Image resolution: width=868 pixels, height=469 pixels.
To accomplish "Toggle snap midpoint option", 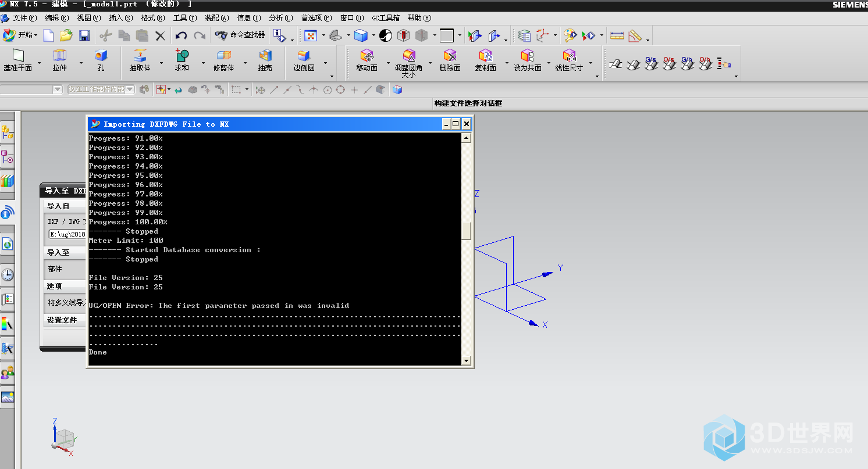I will [287, 89].
